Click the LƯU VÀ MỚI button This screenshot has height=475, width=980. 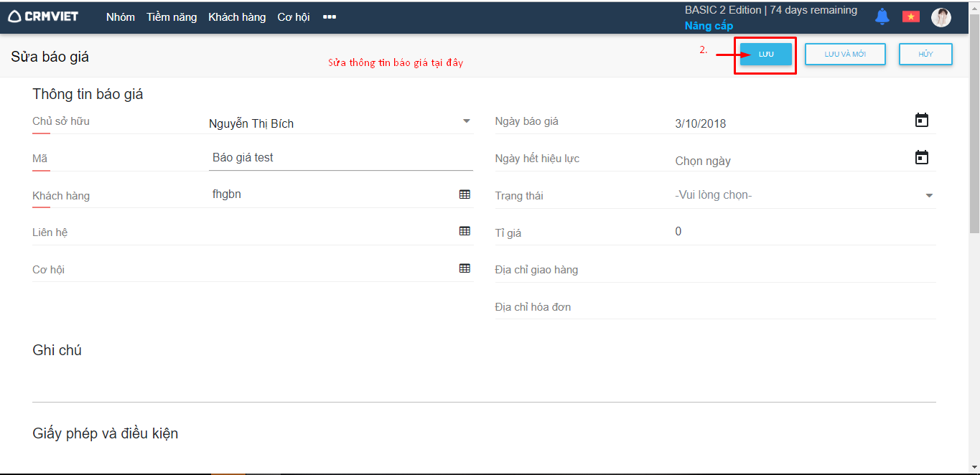845,55
